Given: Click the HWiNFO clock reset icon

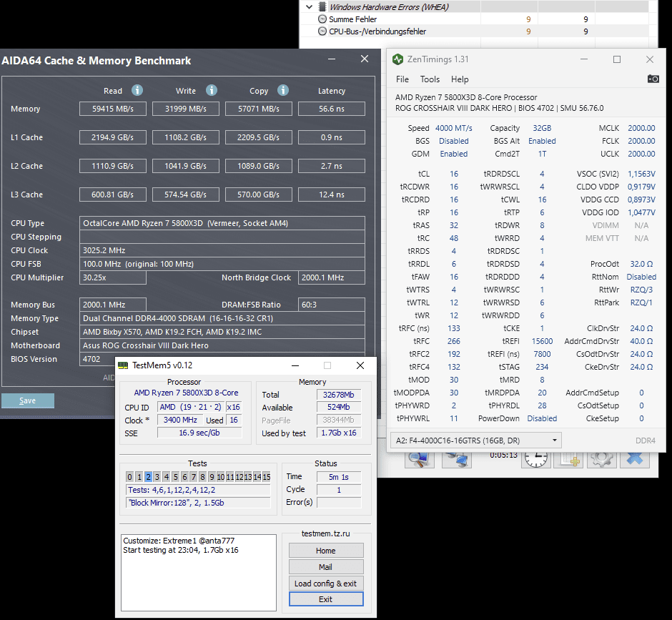Looking at the screenshot, I should [x=535, y=460].
